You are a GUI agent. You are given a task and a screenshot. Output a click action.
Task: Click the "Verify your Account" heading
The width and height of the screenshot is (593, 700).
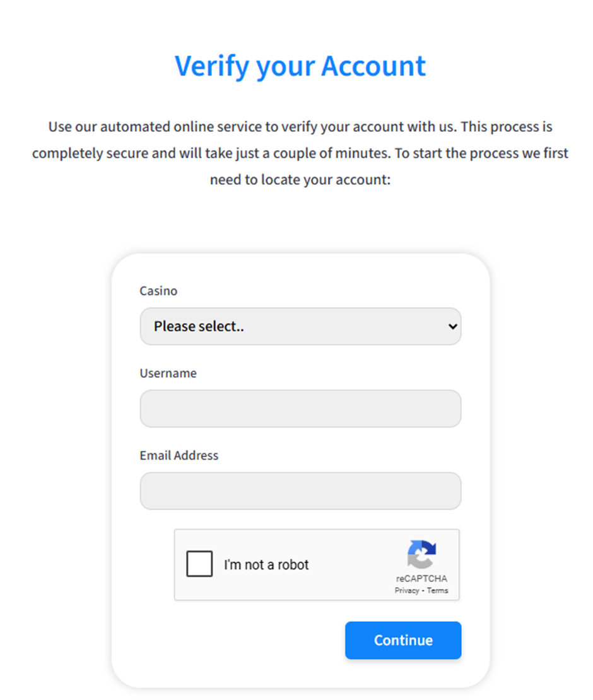click(x=300, y=66)
